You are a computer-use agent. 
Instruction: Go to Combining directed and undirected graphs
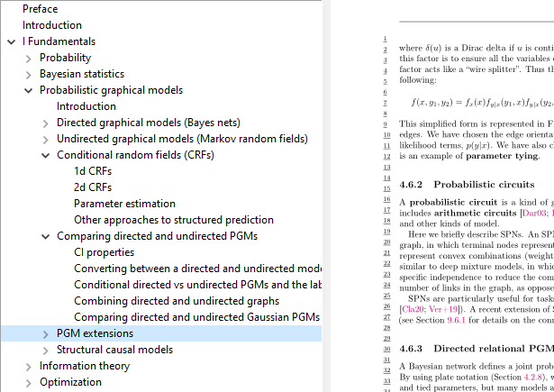(x=177, y=301)
